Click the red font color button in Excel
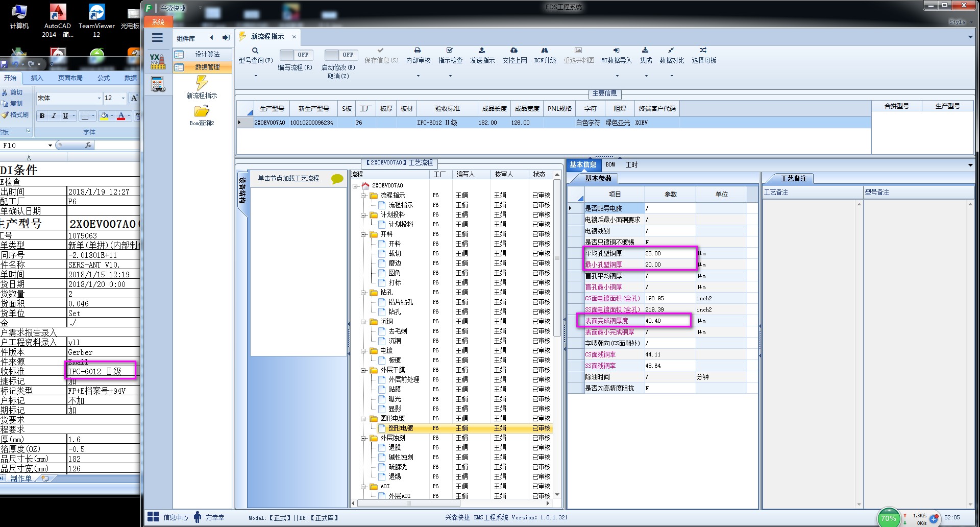Viewport: 980px width, 527px height. (x=121, y=116)
